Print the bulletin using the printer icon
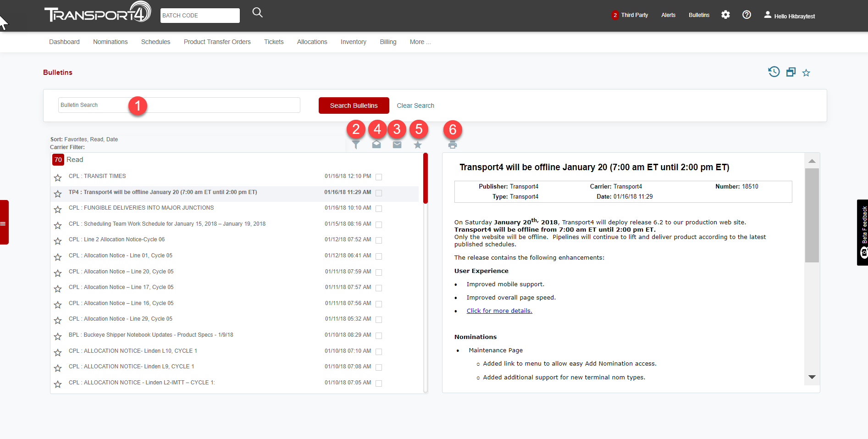 tap(453, 145)
